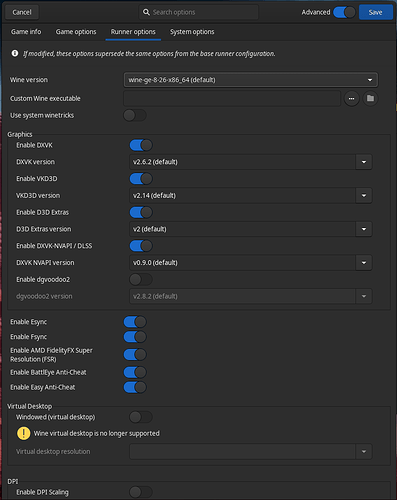Expand the VKD3D version dropdown arrow
397x500 pixels.
tap(364, 196)
